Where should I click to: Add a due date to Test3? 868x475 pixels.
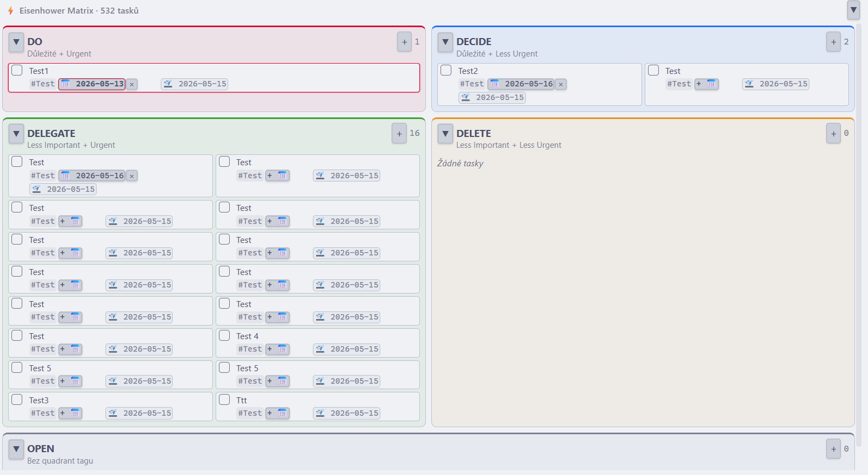point(70,413)
